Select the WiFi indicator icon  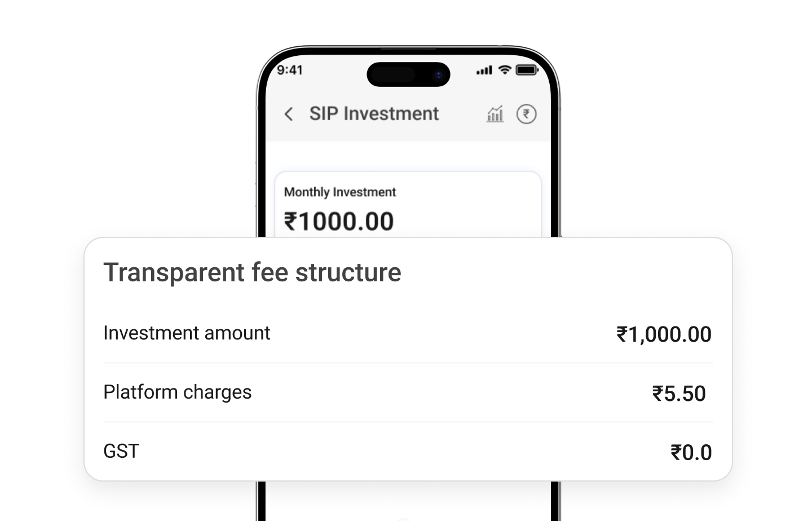click(504, 70)
